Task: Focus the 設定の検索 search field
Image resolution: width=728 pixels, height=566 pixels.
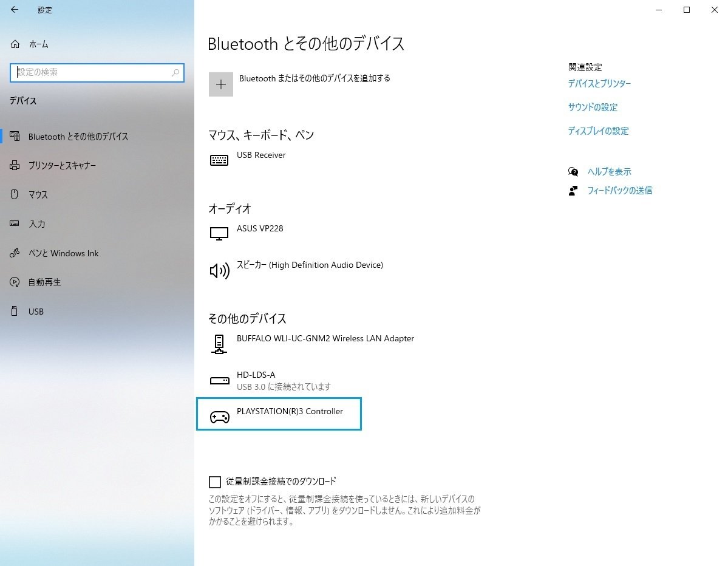Action: [97, 72]
